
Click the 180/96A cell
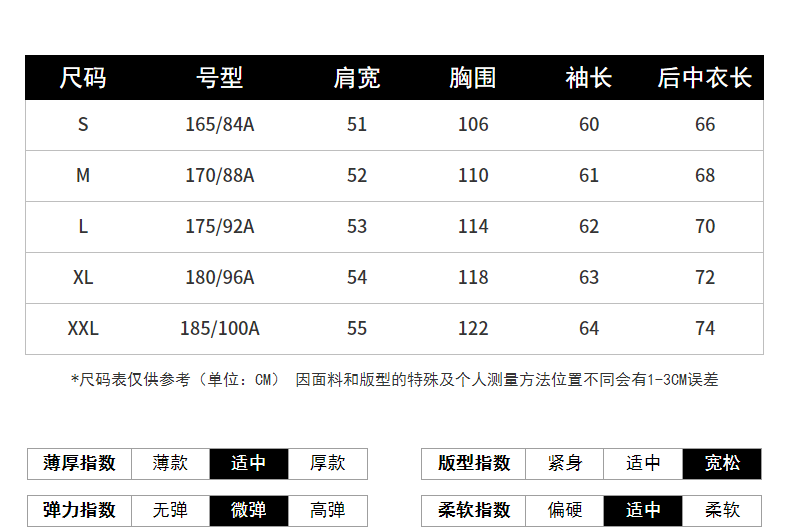pyautogui.click(x=220, y=277)
